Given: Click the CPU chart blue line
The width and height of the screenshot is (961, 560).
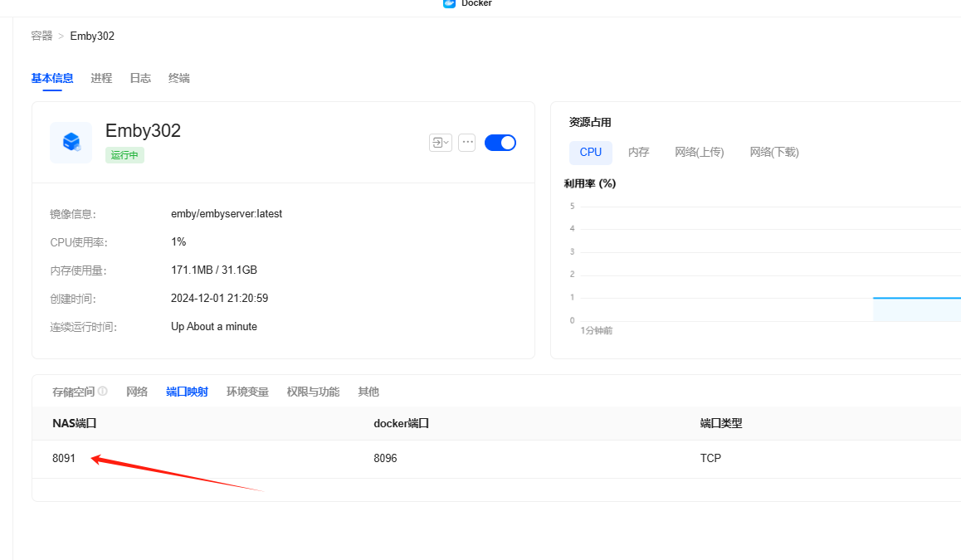Looking at the screenshot, I should [x=917, y=298].
